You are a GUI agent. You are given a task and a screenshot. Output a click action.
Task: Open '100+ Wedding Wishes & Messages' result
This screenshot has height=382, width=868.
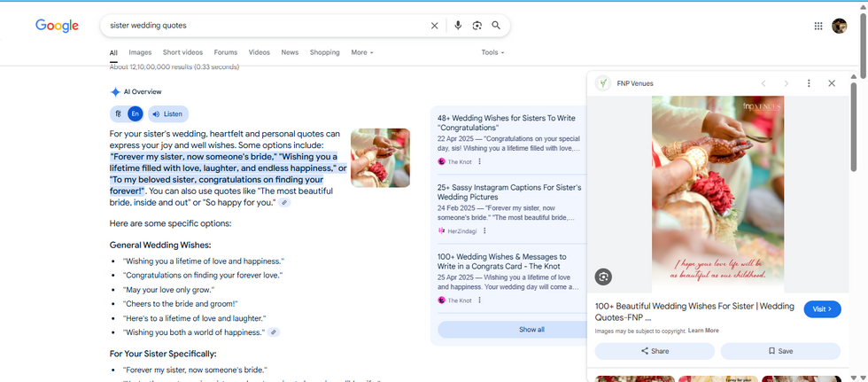coord(502,261)
